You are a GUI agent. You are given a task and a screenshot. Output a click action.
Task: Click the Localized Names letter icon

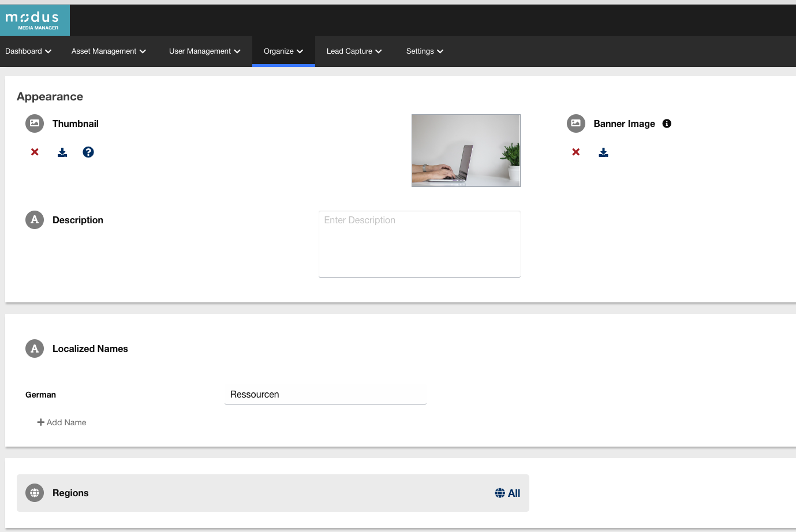pos(35,349)
